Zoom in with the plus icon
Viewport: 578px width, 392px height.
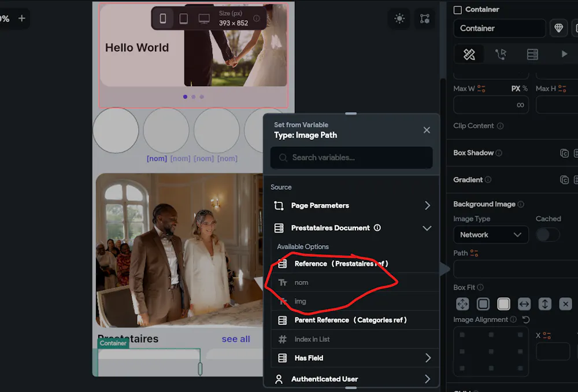click(x=22, y=18)
